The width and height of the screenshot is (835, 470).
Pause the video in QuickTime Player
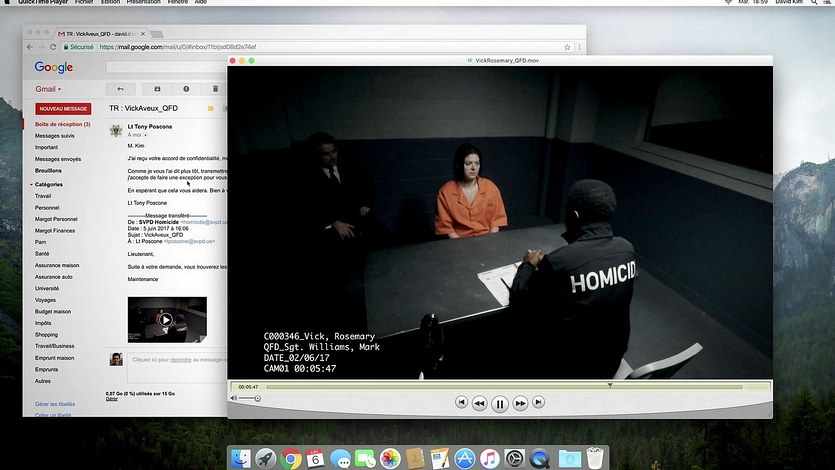[500, 403]
